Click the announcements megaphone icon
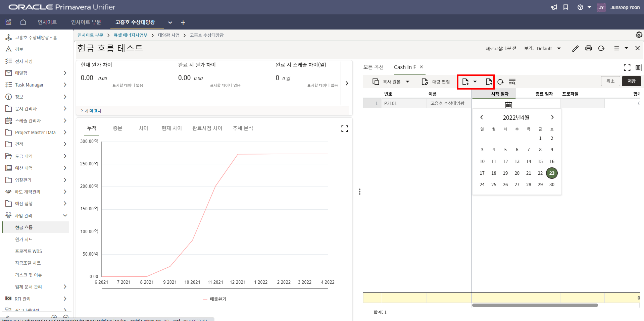644x321 pixels. point(554,7)
